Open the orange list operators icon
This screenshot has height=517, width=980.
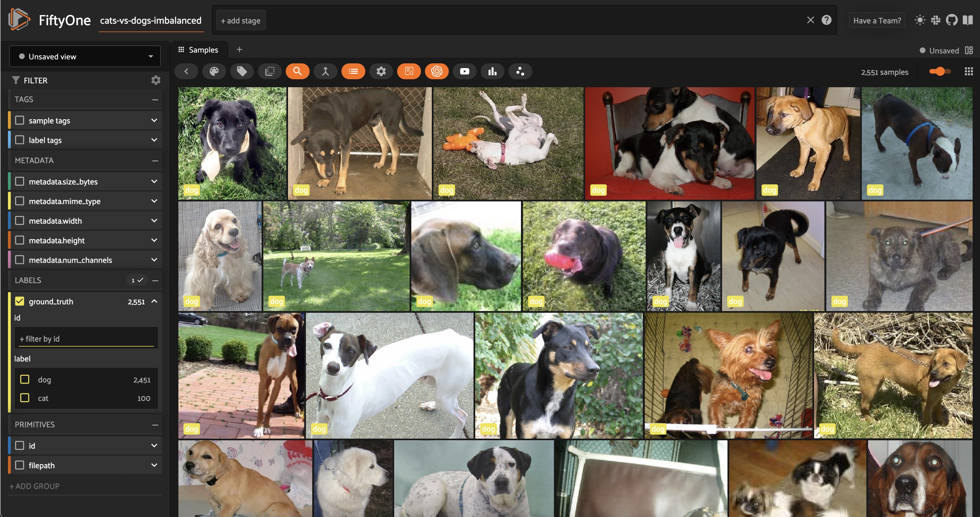(353, 71)
